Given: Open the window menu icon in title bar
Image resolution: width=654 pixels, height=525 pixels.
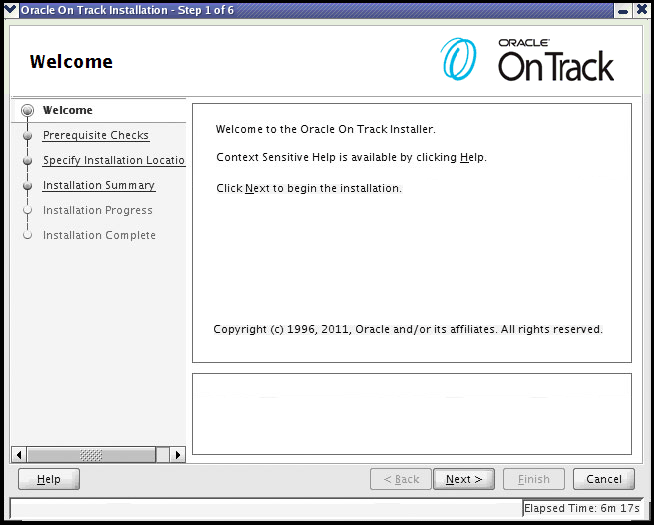Looking at the screenshot, I should tap(10, 9).
